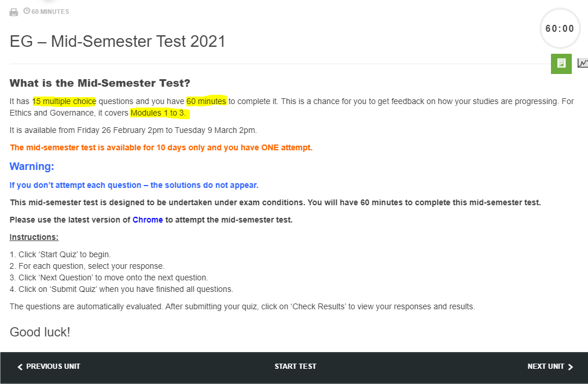588x385 pixels.
Task: Click the 'EG – Mid-Semester Test 2021' title
Action: 117,42
